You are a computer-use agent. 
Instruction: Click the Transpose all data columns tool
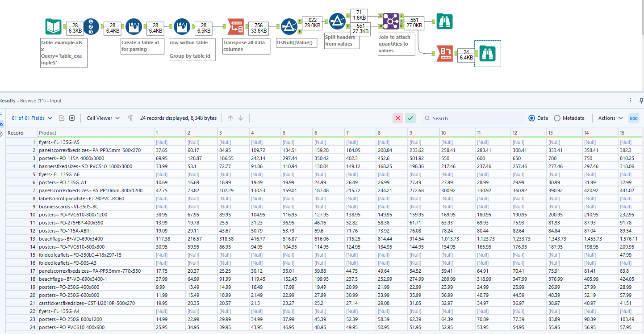(x=236, y=26)
